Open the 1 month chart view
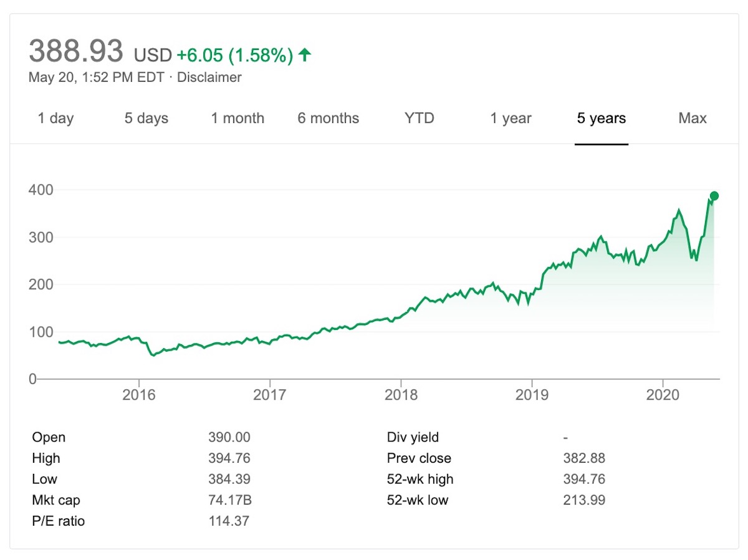Screen dimensions: 748x560 pos(237,118)
